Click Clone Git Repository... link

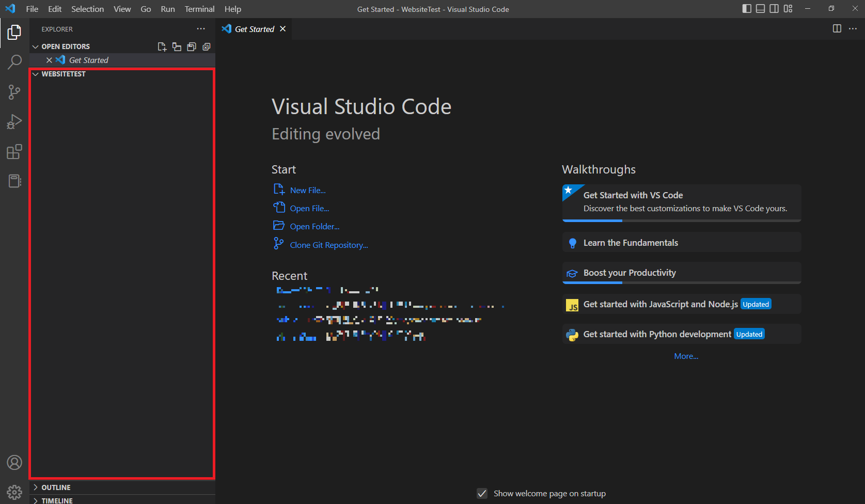tap(329, 245)
